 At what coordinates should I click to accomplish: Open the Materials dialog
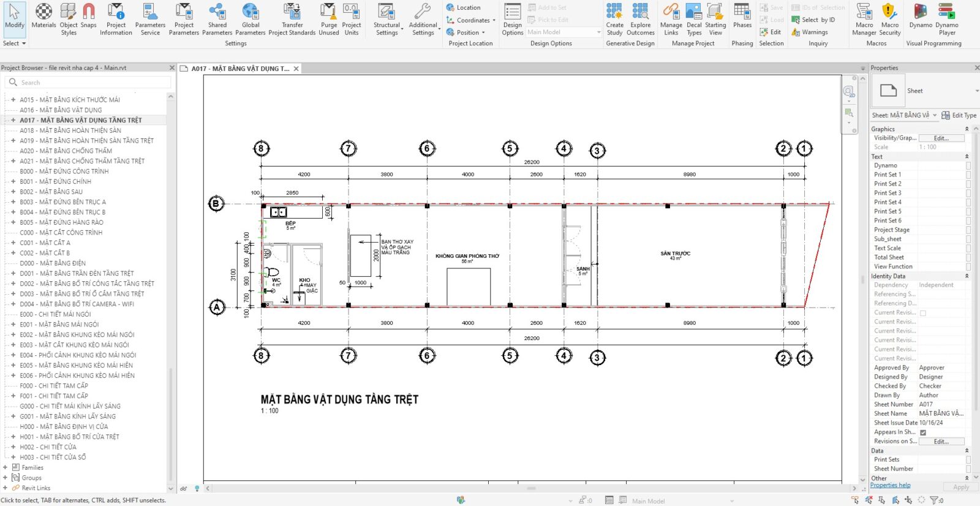click(x=43, y=17)
